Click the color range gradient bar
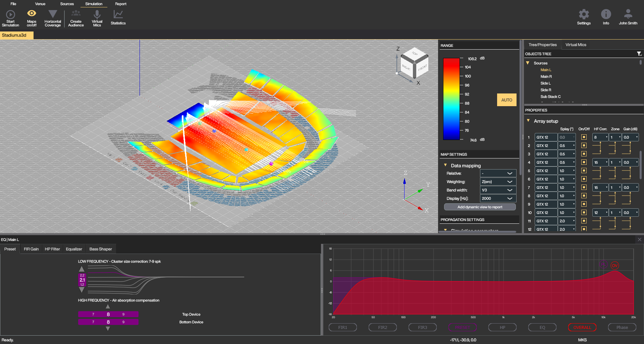 (451, 99)
